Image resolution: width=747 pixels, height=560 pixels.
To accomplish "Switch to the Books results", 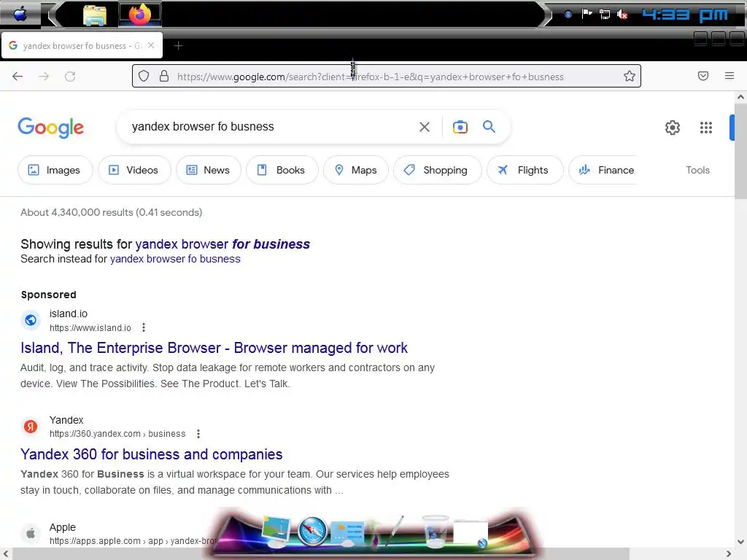I will 282,170.
